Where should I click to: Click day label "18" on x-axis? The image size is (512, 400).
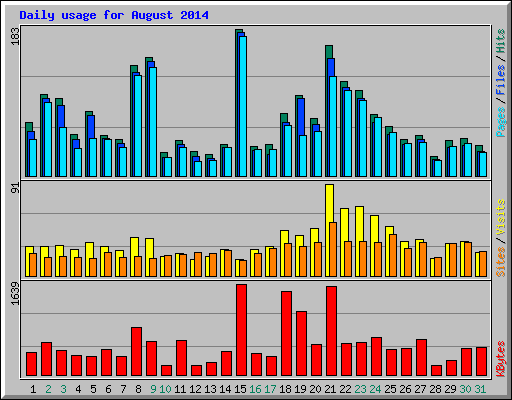click(x=285, y=389)
